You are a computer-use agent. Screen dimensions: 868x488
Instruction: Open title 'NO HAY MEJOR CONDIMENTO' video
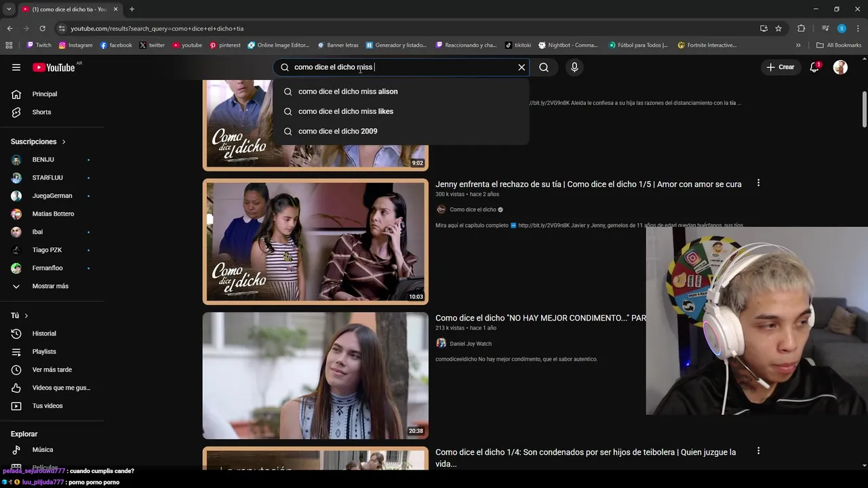pyautogui.click(x=540, y=318)
